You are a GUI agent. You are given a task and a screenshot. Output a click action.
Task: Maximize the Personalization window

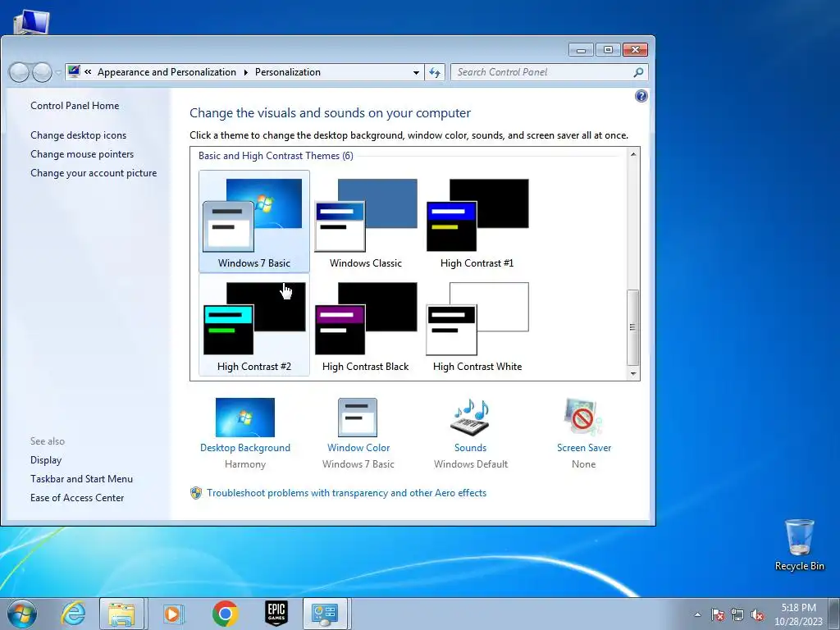(608, 50)
